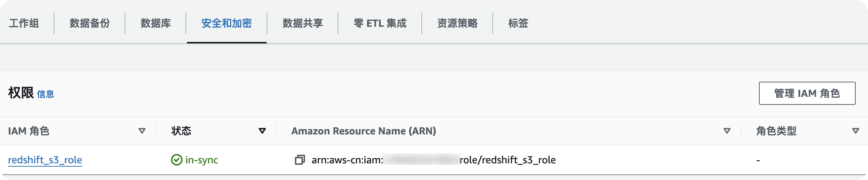Switch to the 工作组 tab

click(x=24, y=23)
